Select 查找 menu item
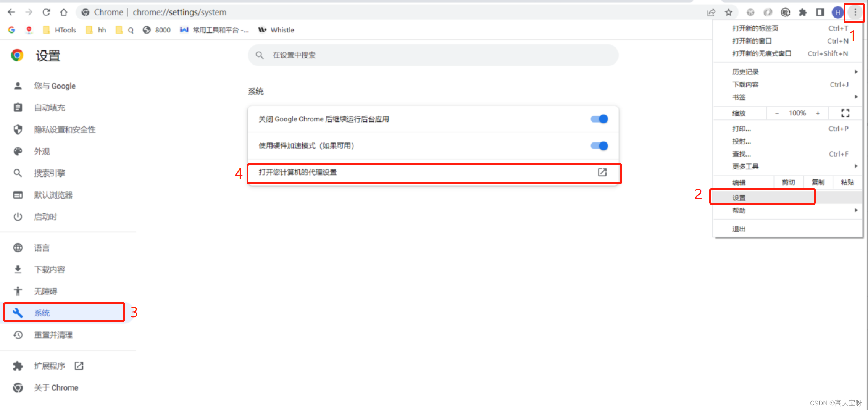 pyautogui.click(x=788, y=154)
